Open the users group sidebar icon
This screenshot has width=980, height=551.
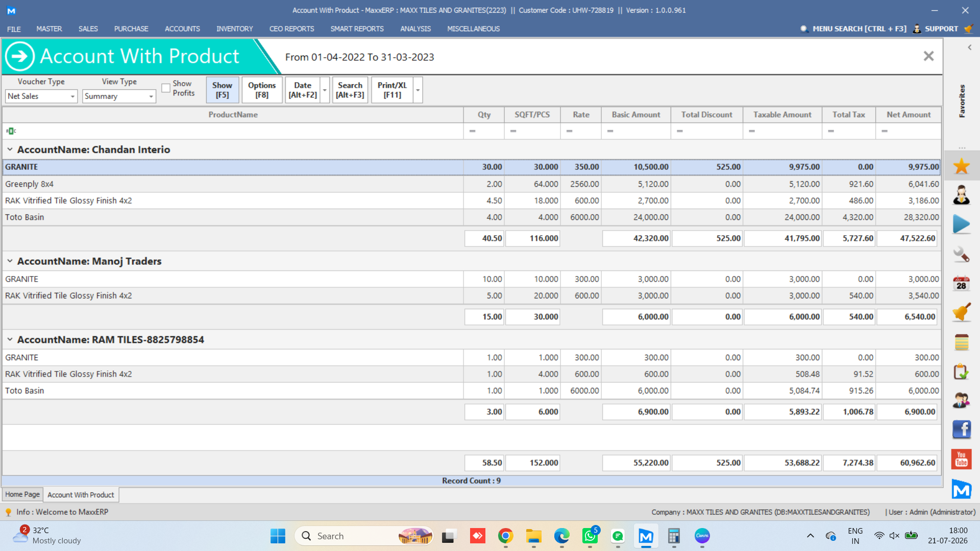[x=961, y=400]
